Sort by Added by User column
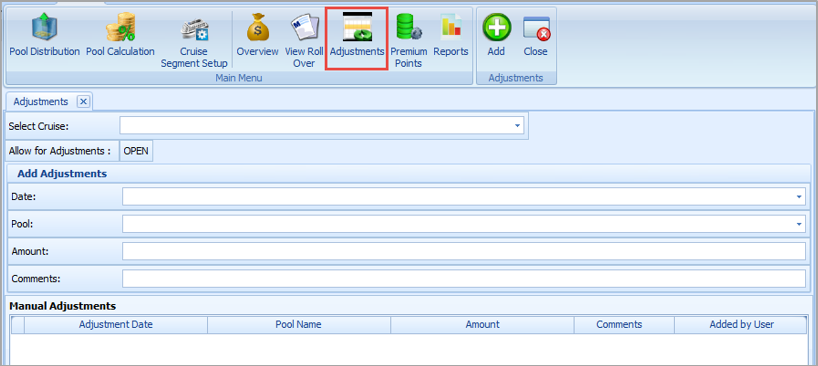Image resolution: width=818 pixels, height=366 pixels. point(741,324)
